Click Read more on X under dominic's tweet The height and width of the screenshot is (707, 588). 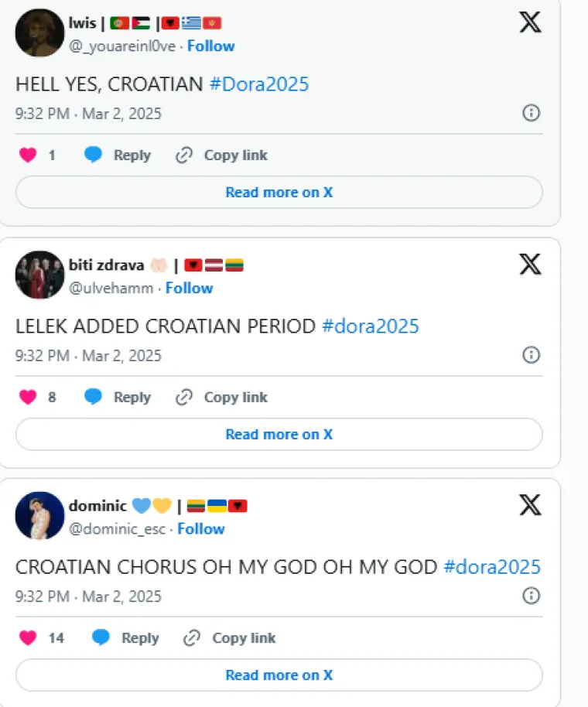(279, 675)
